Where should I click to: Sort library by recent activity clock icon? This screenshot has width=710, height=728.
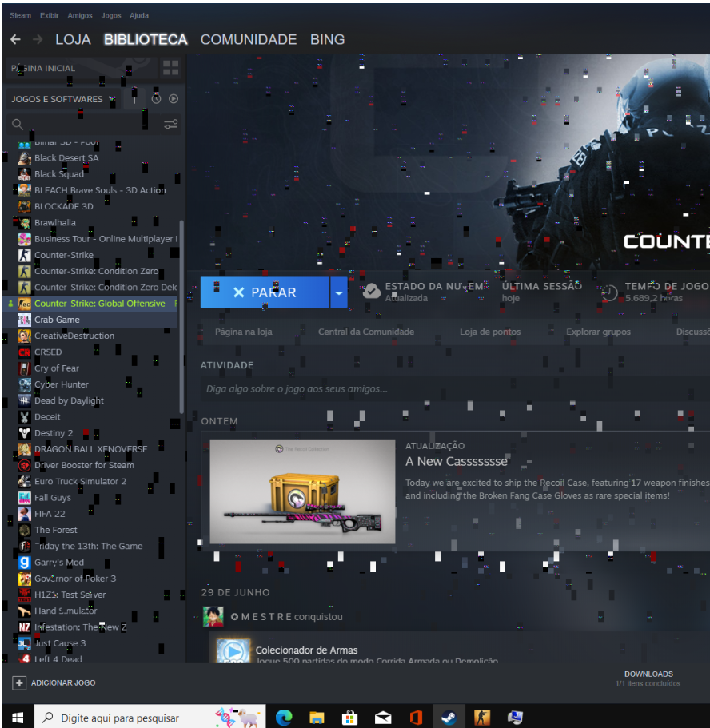[156, 99]
